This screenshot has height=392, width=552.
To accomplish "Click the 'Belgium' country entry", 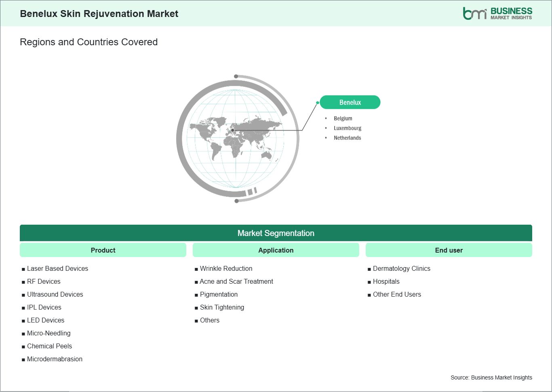I will tap(343, 118).
